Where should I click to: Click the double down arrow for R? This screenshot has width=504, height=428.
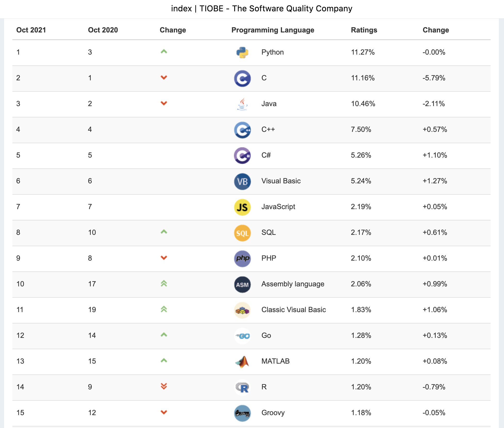(164, 386)
